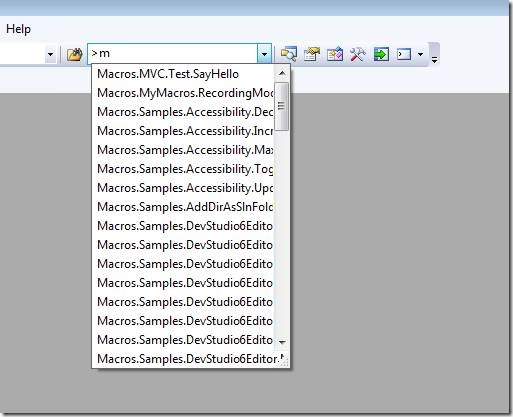This screenshot has width=513, height=417.
Task: Expand the arrow next to Command Window icon
Action: click(x=420, y=54)
